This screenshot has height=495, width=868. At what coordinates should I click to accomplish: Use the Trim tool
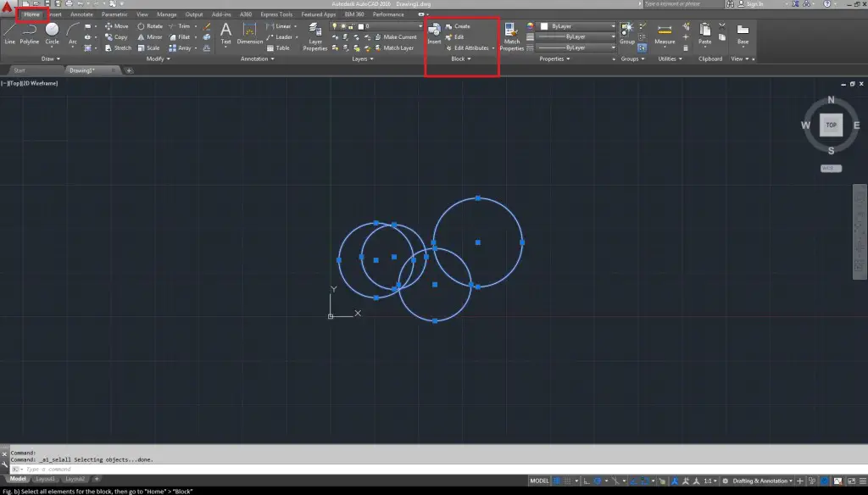pyautogui.click(x=180, y=26)
